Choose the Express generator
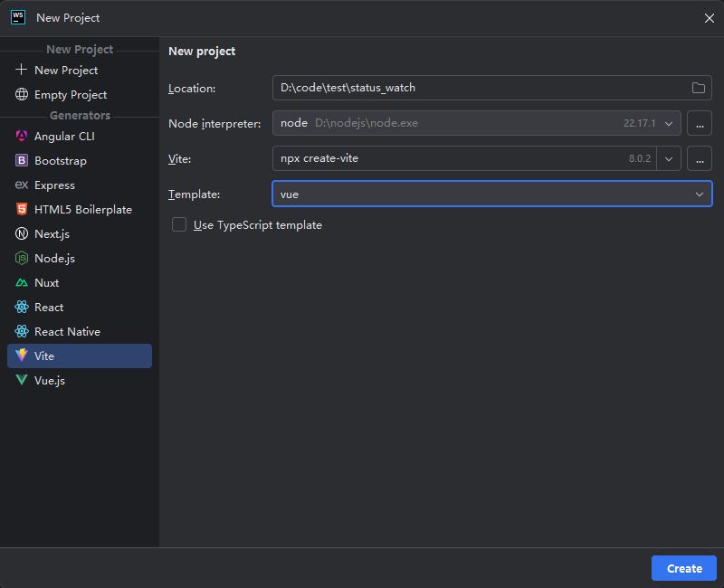 pos(80,185)
